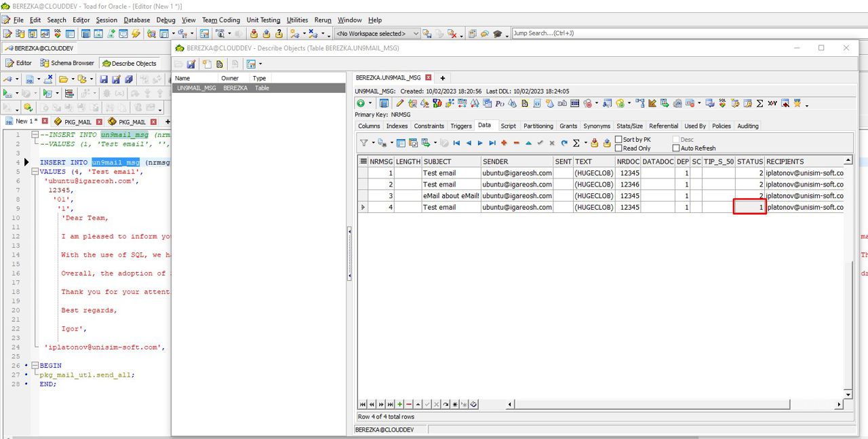
Task: Open the Triggers tab
Action: [x=461, y=126]
